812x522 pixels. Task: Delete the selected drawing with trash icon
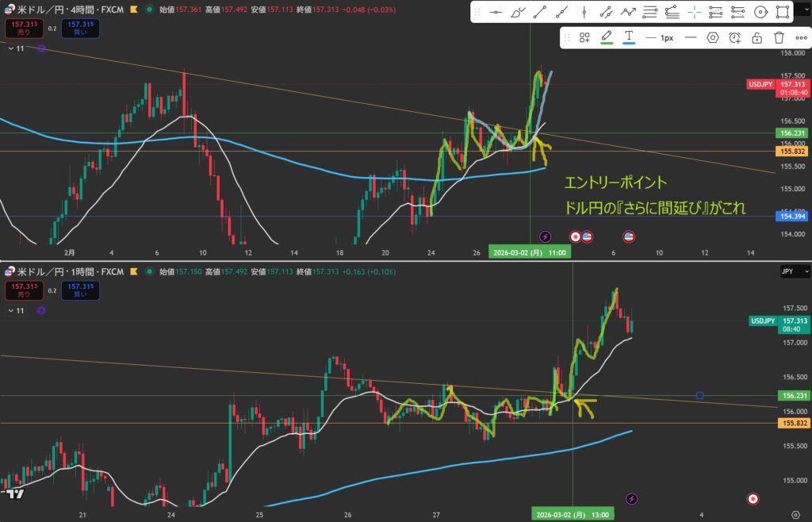[779, 37]
